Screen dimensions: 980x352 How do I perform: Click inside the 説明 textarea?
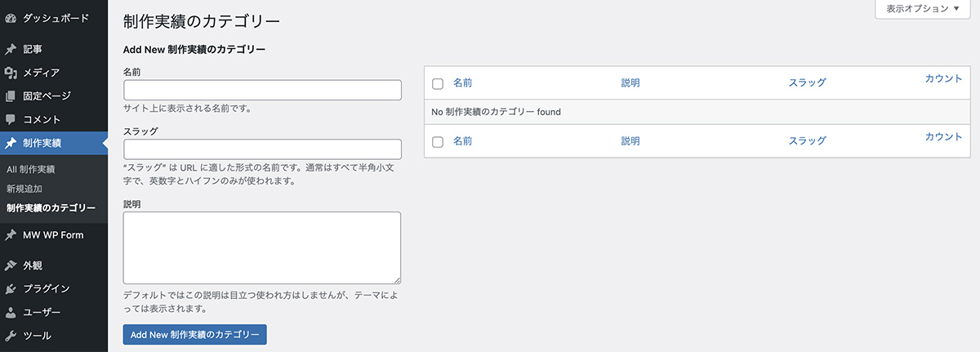point(262,247)
